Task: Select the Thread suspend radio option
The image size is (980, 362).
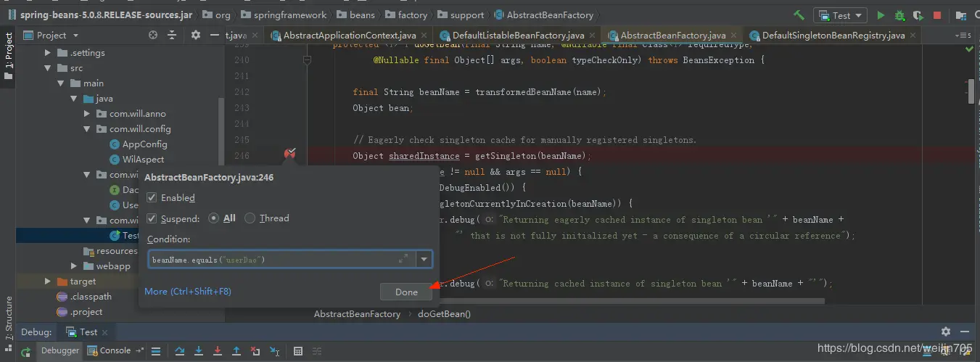Action: tap(250, 218)
